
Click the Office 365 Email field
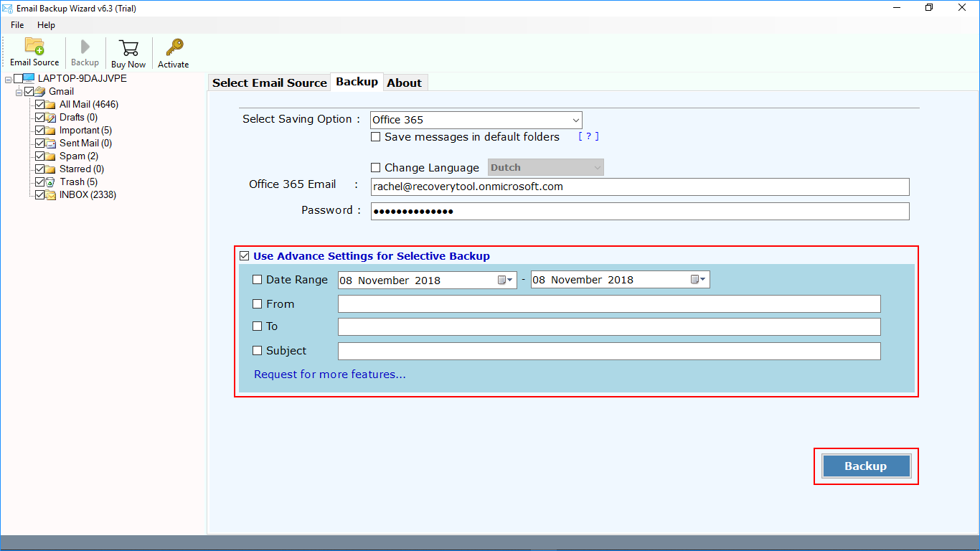tap(640, 187)
